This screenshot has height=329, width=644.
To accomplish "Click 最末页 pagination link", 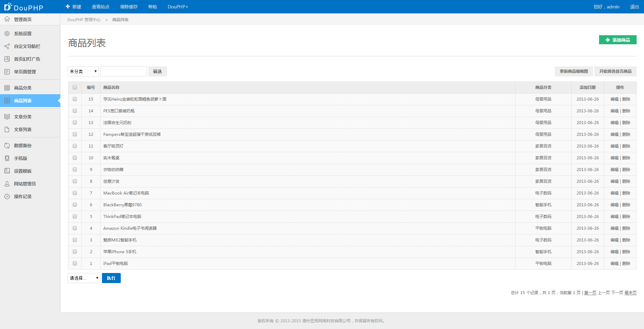I will (x=630, y=293).
